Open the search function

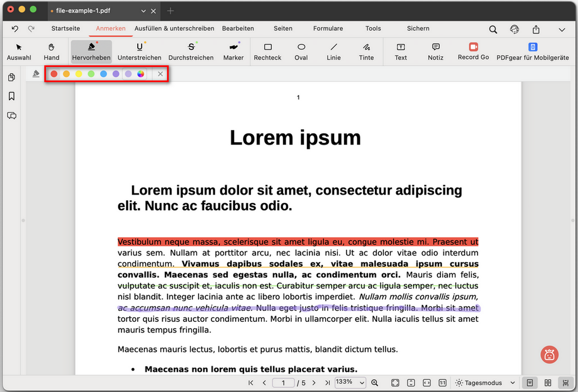[x=493, y=29]
